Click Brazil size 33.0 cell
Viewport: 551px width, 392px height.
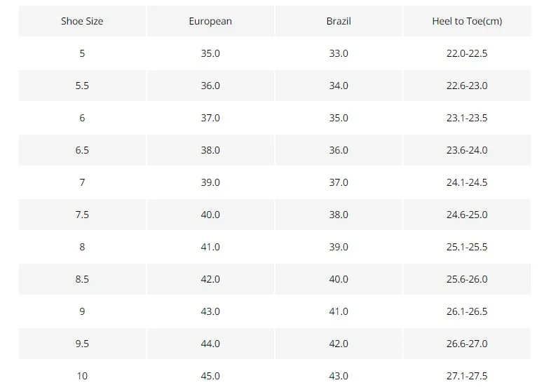(339, 53)
